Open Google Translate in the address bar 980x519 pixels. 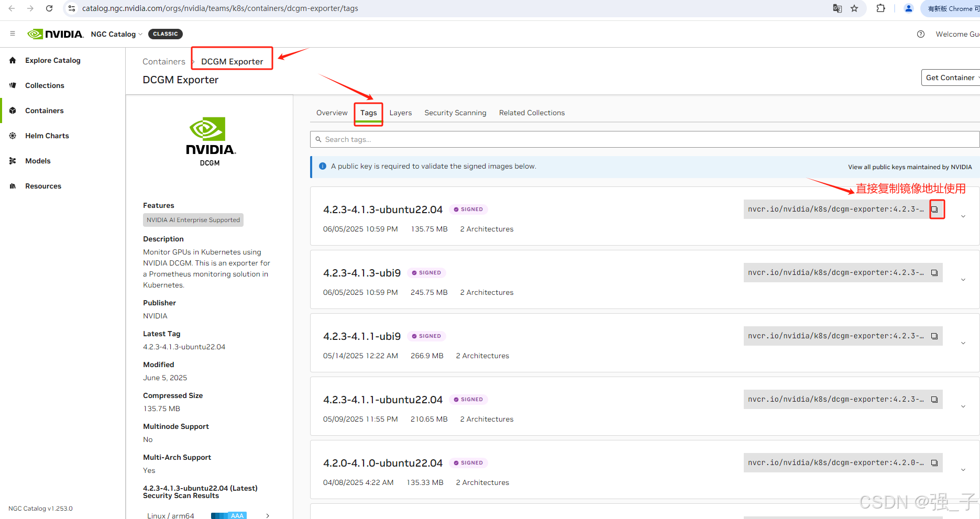click(837, 8)
